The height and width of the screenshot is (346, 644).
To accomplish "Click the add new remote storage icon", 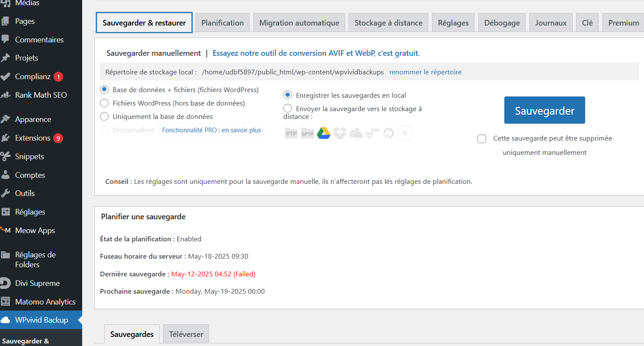I will tap(405, 133).
